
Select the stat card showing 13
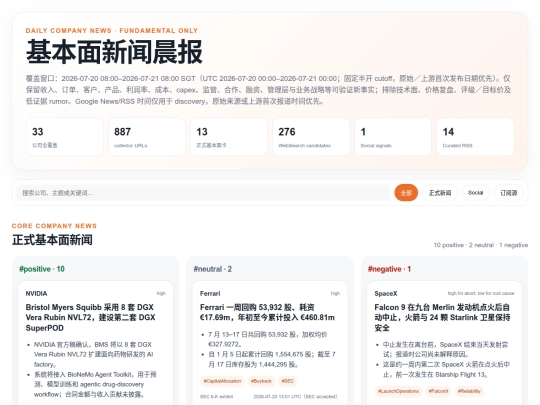pyautogui.click(x=229, y=137)
